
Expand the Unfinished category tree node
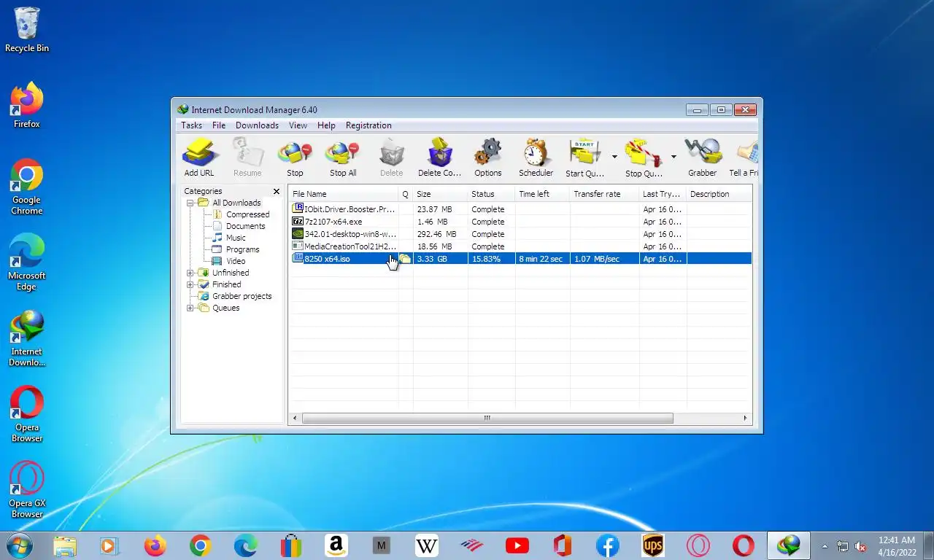[190, 273]
